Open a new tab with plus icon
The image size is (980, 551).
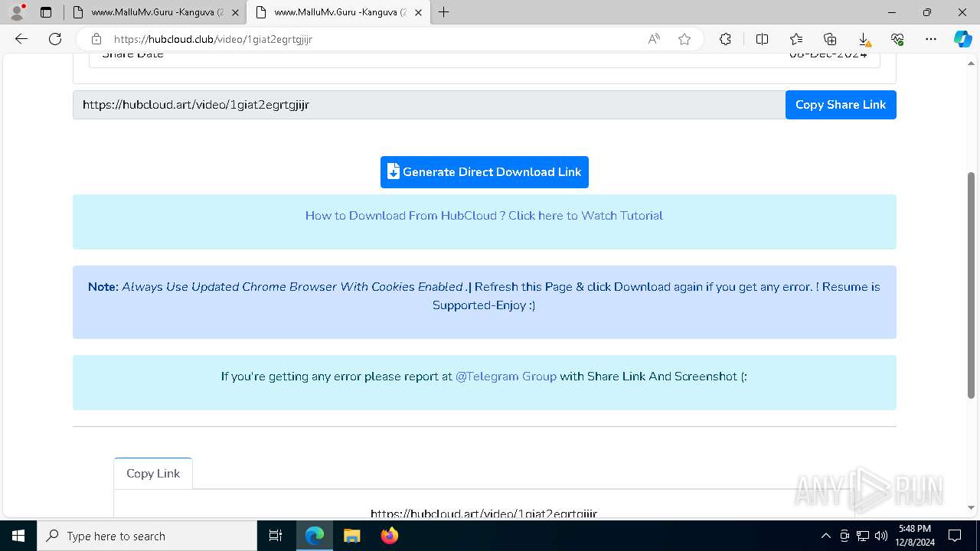tap(444, 12)
